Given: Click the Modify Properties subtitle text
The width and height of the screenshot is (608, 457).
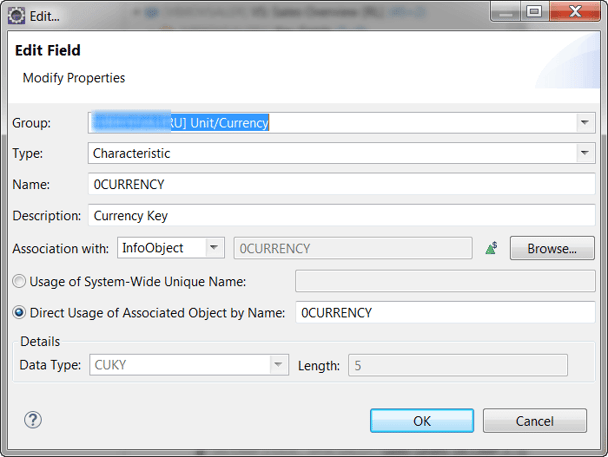Looking at the screenshot, I should click(x=74, y=78).
